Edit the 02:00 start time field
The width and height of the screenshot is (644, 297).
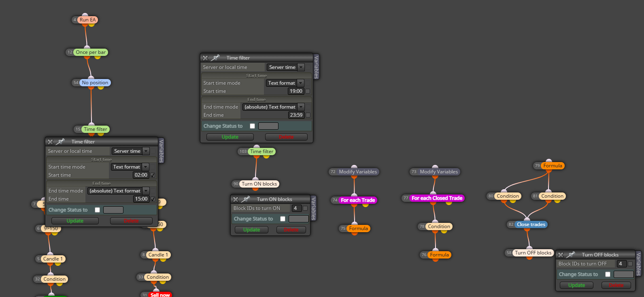141,175
